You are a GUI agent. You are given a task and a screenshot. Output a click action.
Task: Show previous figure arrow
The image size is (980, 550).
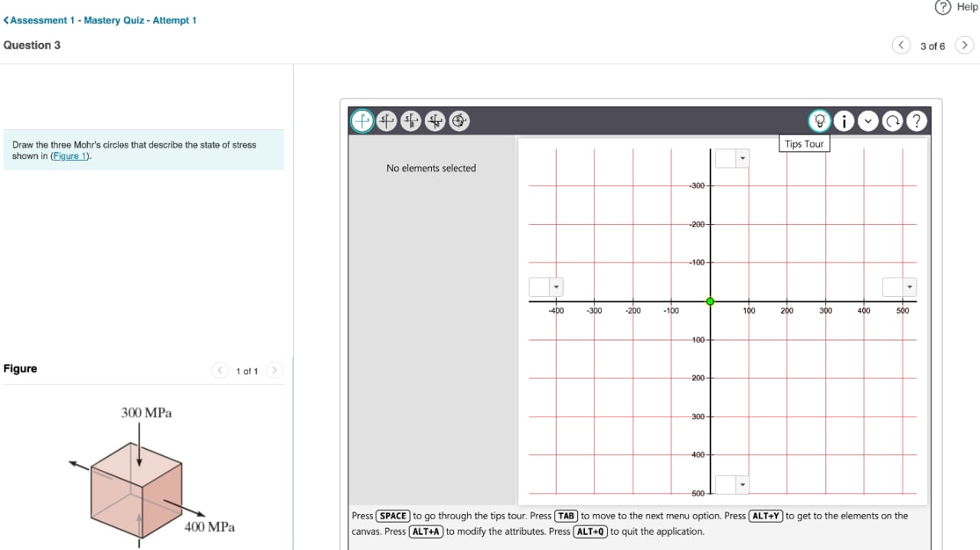click(x=220, y=371)
